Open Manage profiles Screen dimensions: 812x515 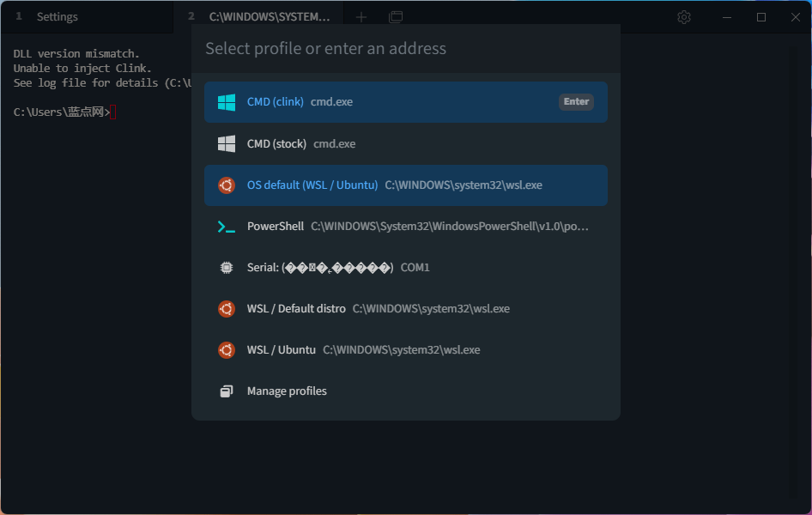point(405,391)
